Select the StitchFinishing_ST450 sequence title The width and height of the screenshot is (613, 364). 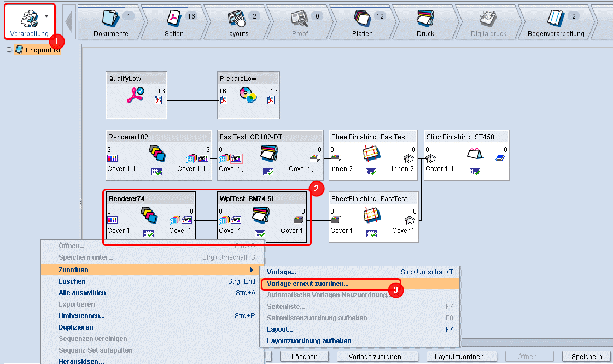point(460,137)
